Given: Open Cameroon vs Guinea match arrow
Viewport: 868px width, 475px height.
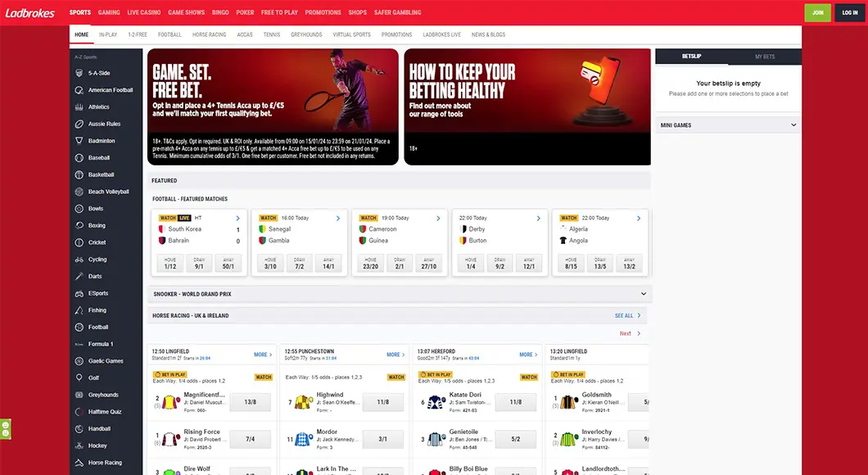Looking at the screenshot, I should click(x=438, y=218).
